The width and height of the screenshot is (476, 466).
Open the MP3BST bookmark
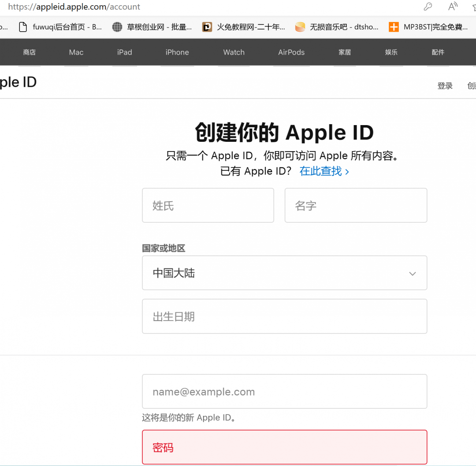click(x=428, y=27)
